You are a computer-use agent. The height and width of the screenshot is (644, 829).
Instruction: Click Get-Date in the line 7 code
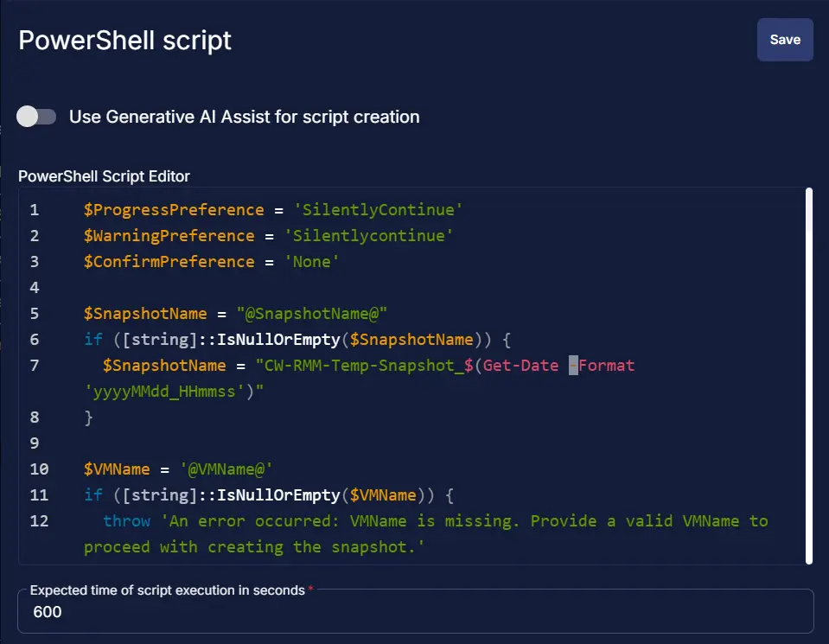coord(520,366)
